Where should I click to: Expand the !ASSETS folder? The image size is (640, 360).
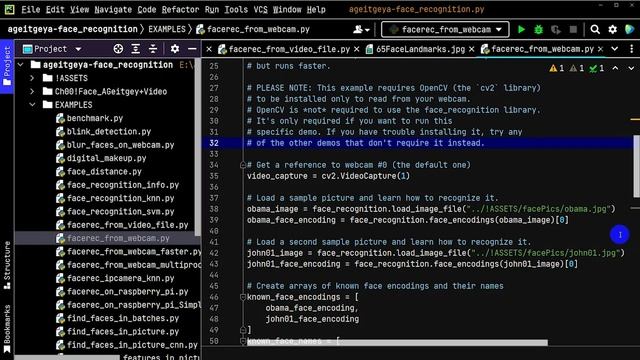click(x=32, y=78)
